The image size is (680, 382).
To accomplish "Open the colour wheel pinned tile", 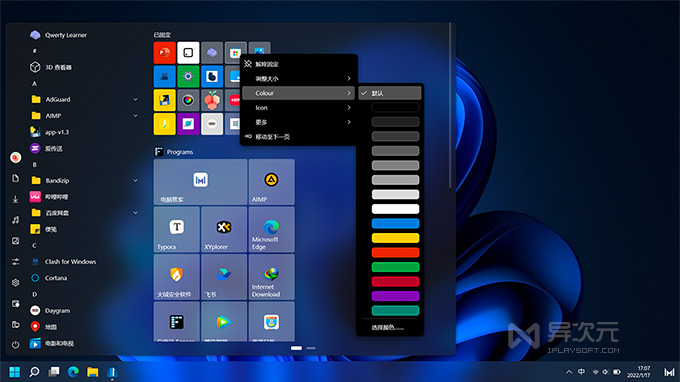I will (188, 100).
